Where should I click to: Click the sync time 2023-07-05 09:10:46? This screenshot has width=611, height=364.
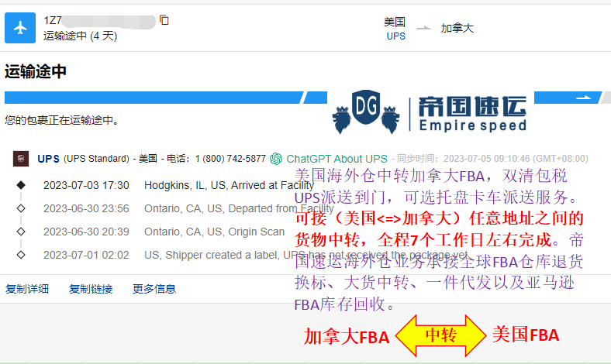tap(486, 159)
